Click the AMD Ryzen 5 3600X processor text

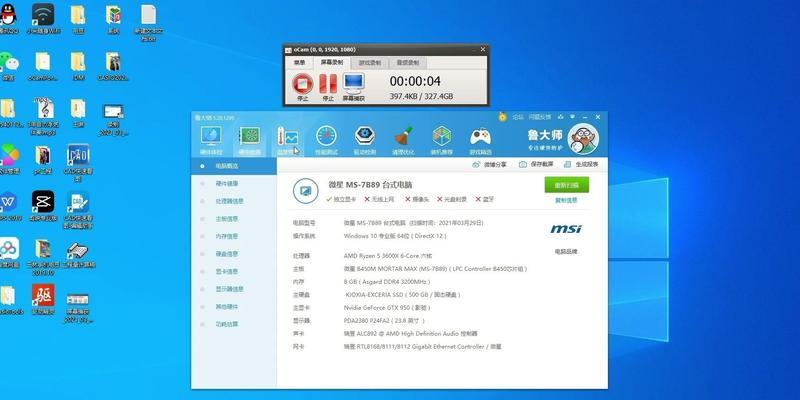tap(388, 256)
